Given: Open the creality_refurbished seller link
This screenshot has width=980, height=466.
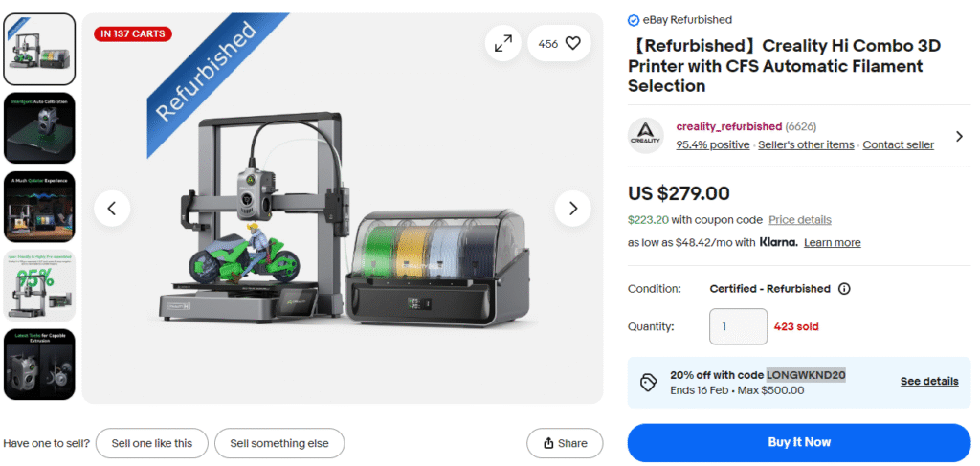Looking at the screenshot, I should click(728, 126).
